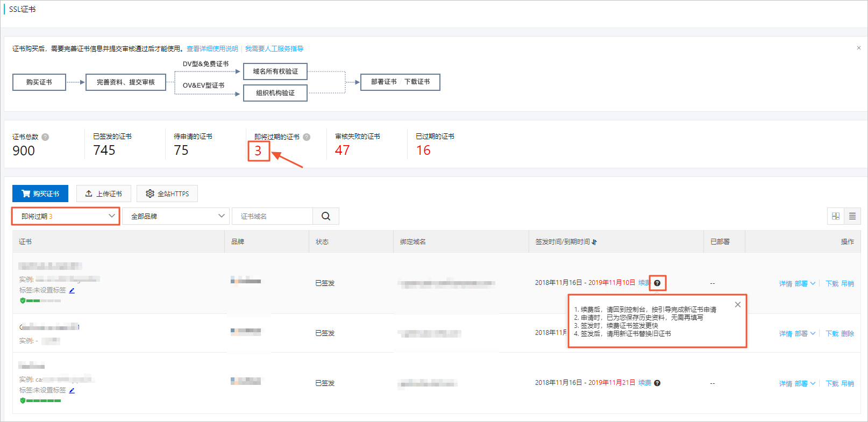Expand 部署 dropdown in second certificate row
The image size is (868, 422).
point(805,333)
